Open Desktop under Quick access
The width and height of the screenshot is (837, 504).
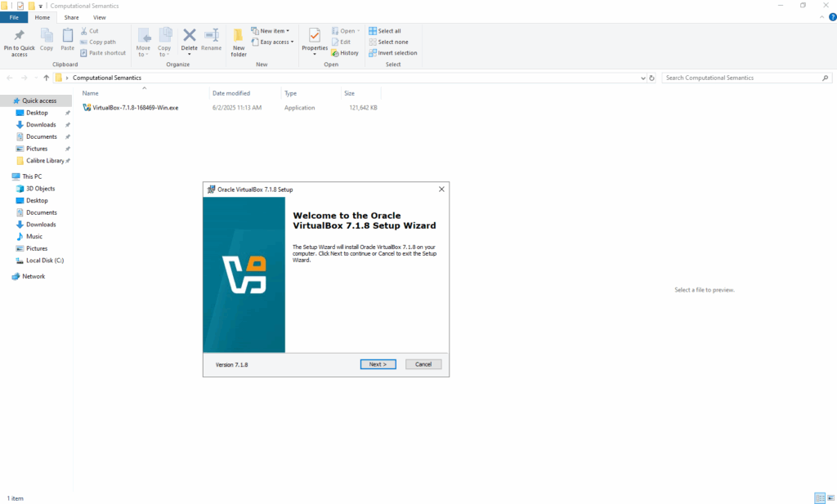[x=37, y=113]
